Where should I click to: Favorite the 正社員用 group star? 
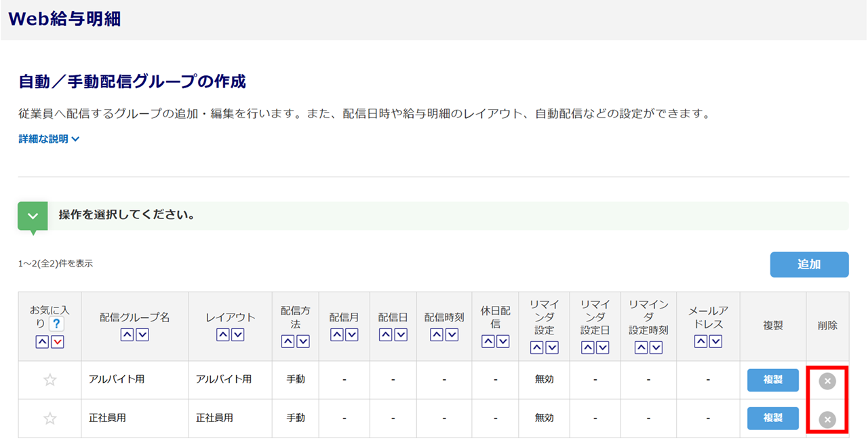[x=50, y=419]
